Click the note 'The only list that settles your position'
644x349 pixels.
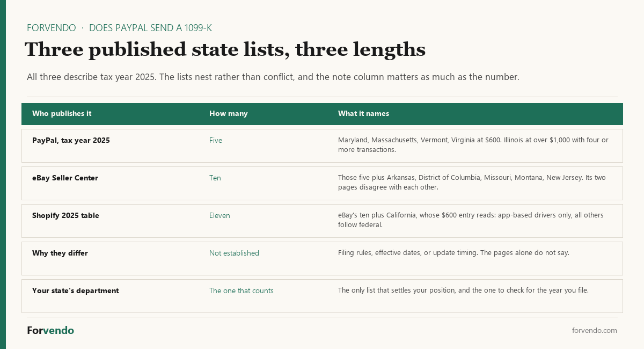463,290
